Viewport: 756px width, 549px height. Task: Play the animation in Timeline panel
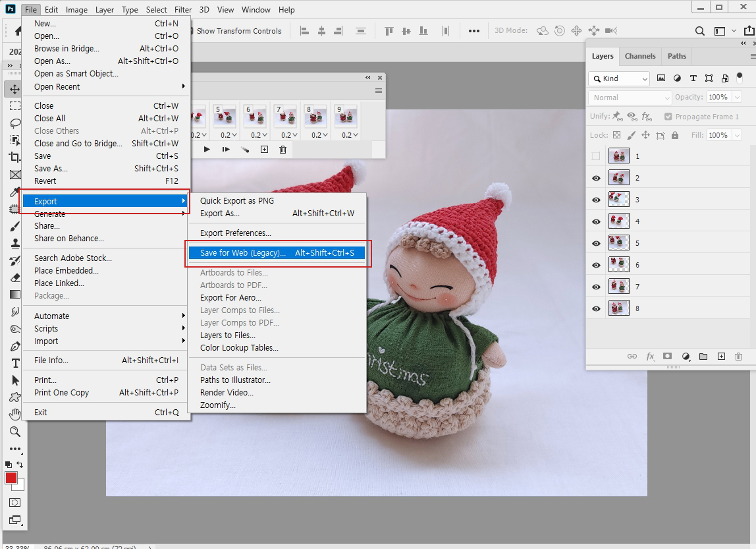[x=207, y=150]
